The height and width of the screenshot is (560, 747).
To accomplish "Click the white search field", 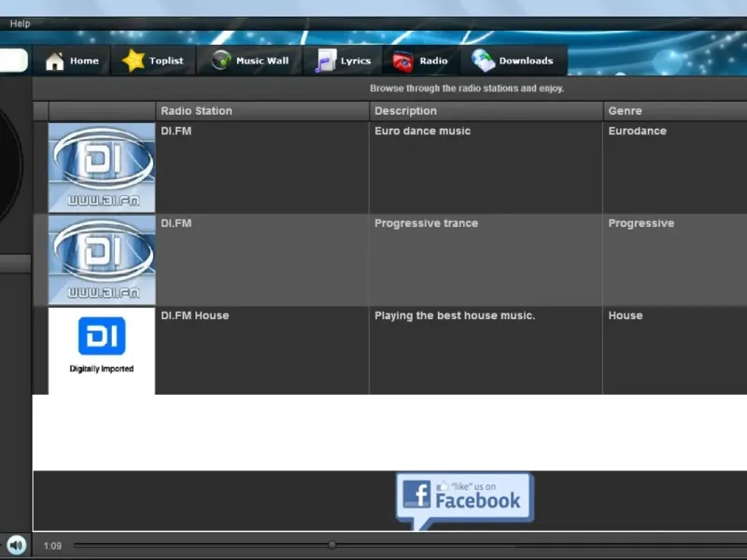I will [x=13, y=61].
